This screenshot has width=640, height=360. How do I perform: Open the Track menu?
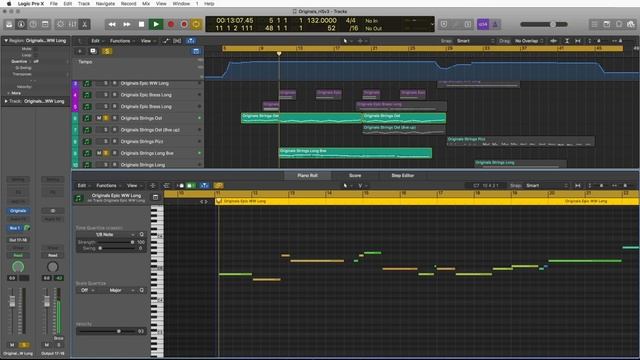click(x=84, y=4)
